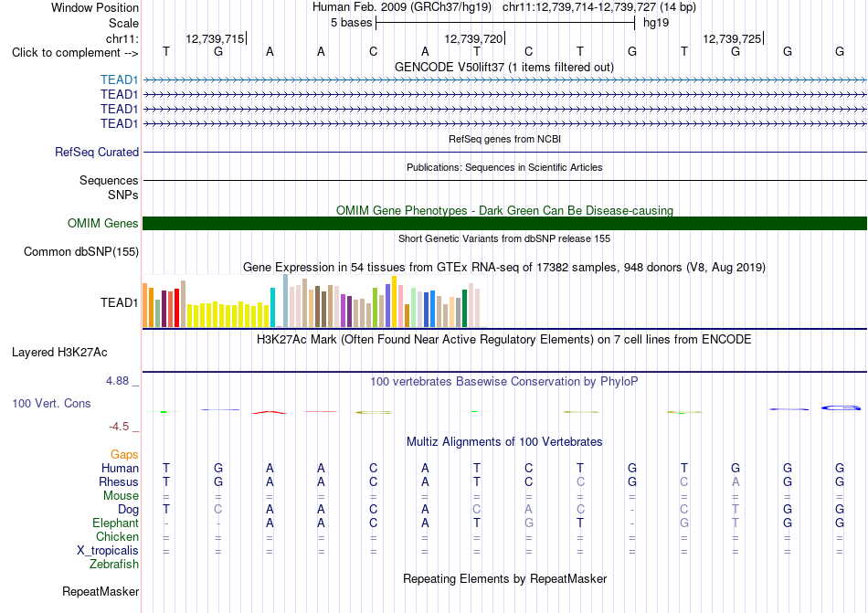This screenshot has height=613, width=868.
Task: Click the Layered H3K27Ac track label
Action: (59, 353)
